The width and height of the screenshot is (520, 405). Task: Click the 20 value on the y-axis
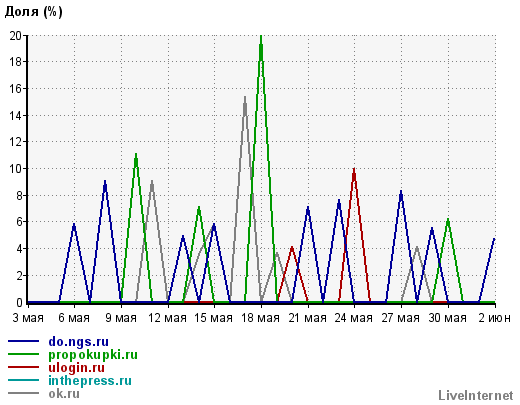click(x=16, y=36)
